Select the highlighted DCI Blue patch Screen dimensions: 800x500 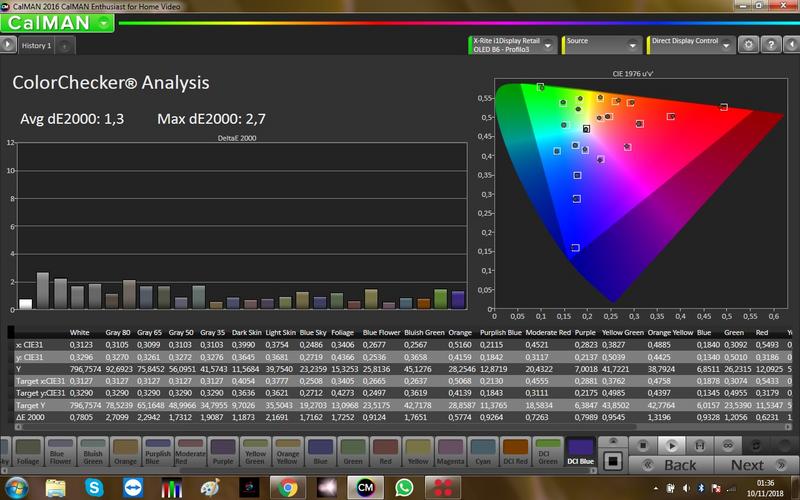point(581,452)
